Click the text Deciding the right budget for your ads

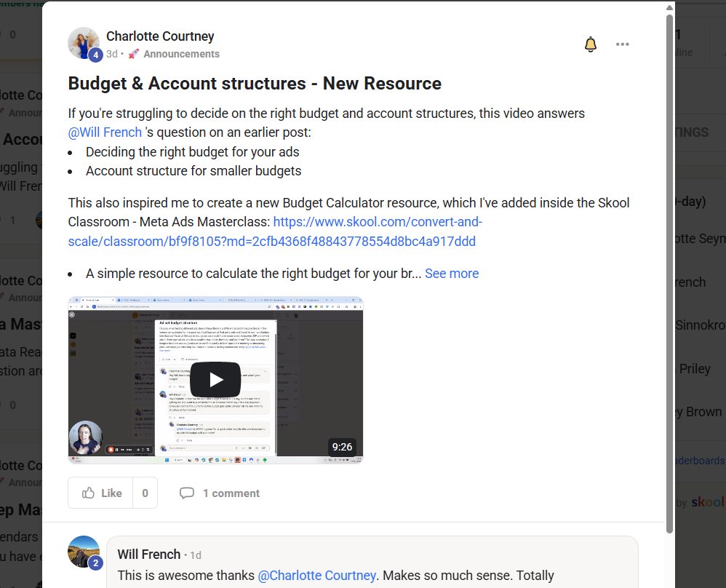coord(193,152)
